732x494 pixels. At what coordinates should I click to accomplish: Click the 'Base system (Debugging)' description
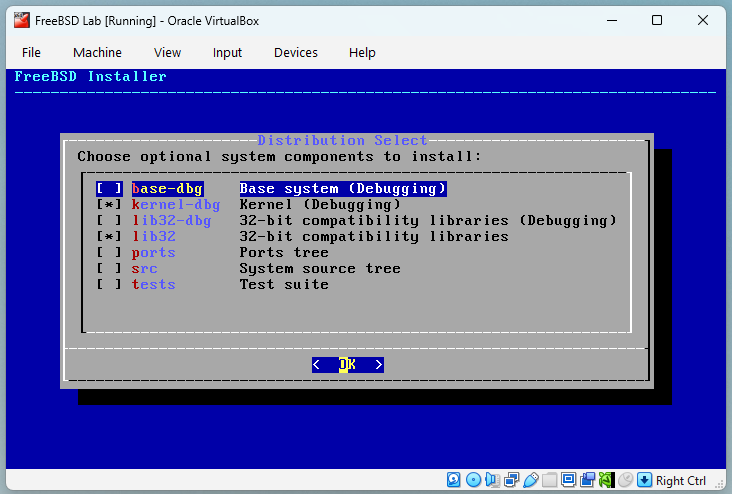tap(343, 189)
